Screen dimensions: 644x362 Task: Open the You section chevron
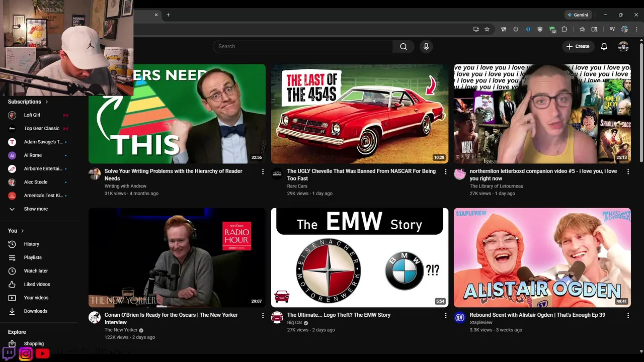tap(23, 231)
